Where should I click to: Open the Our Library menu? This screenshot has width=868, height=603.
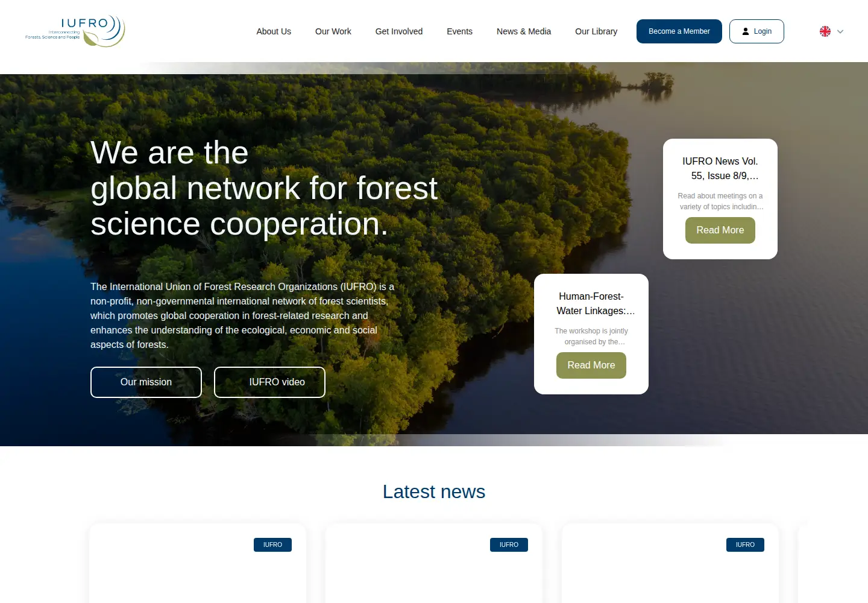point(596,31)
